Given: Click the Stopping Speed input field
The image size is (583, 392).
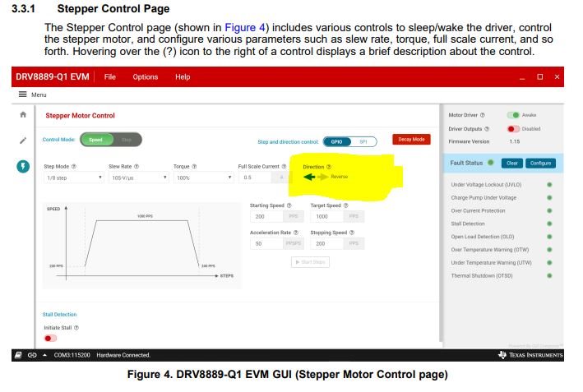Looking at the screenshot, I should click(x=327, y=243).
